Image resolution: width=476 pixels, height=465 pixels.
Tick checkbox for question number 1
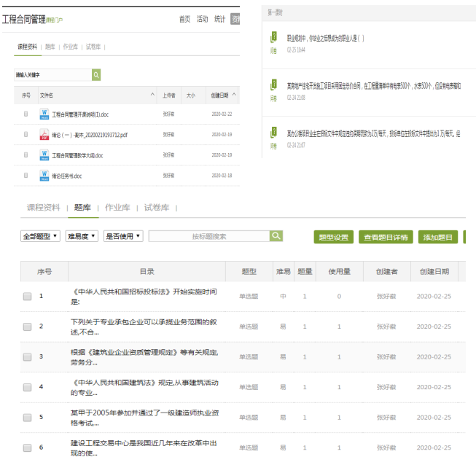coord(27,297)
